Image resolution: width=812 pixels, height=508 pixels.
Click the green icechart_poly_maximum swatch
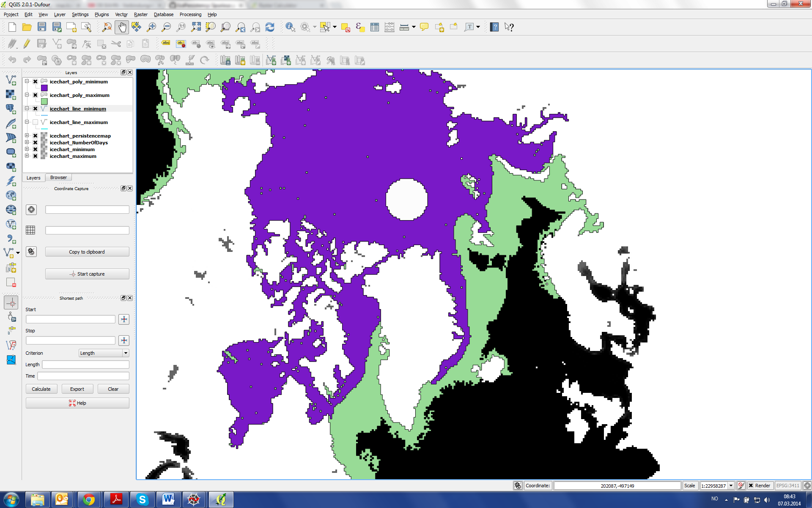44,102
